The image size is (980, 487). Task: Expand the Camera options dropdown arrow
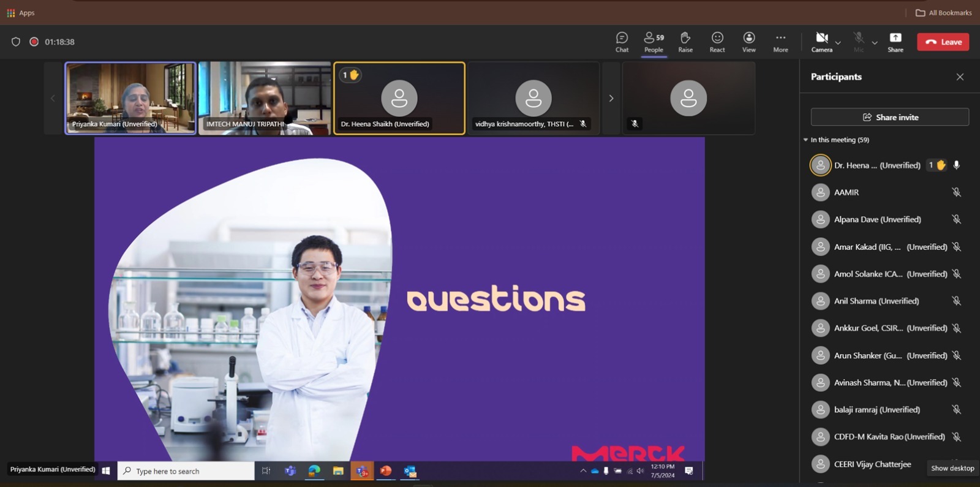pos(838,43)
